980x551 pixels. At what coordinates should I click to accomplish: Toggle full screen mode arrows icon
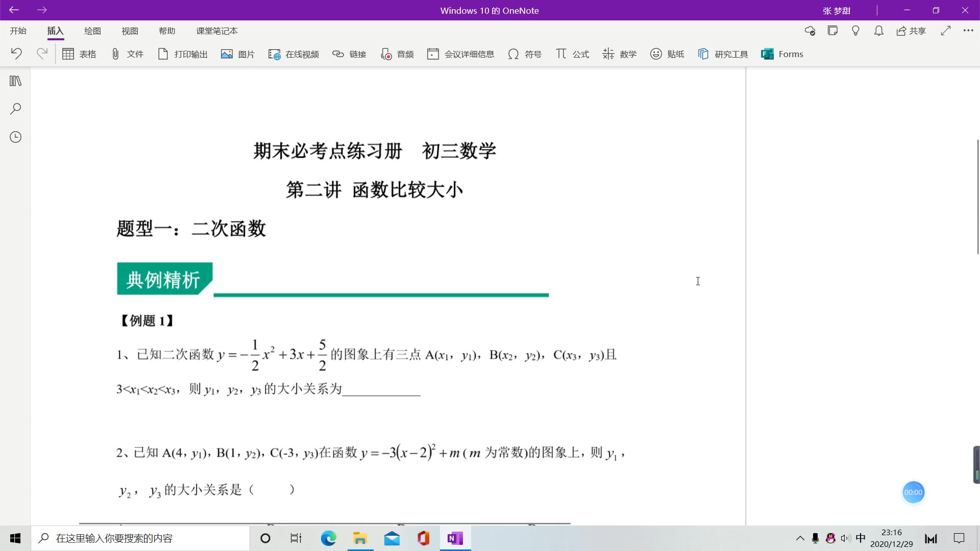pos(946,31)
